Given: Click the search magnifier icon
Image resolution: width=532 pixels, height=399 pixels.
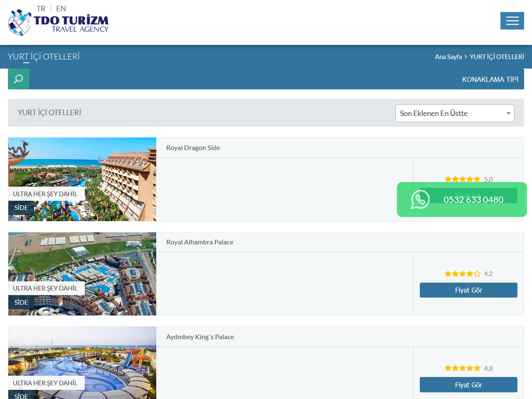Looking at the screenshot, I should coord(18,79).
